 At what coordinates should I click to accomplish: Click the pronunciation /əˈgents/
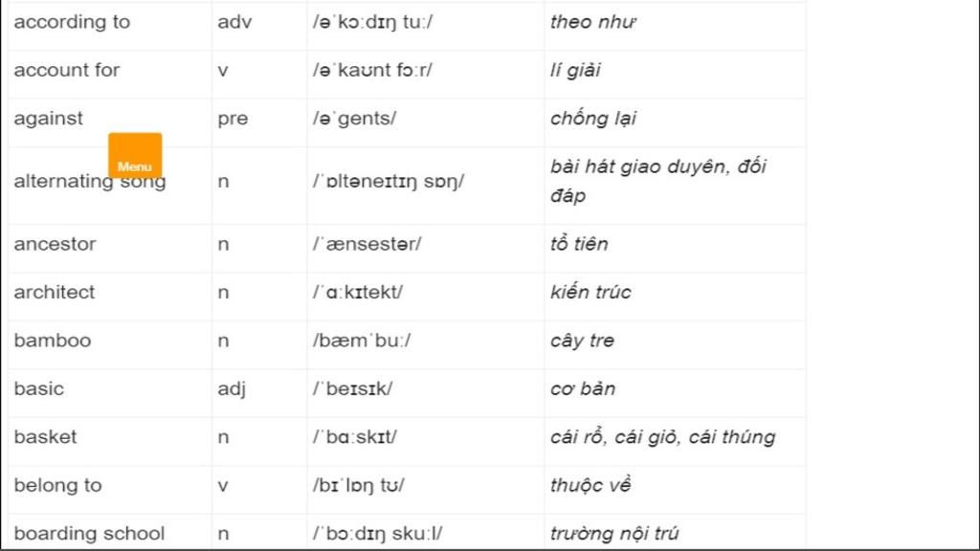click(x=354, y=118)
